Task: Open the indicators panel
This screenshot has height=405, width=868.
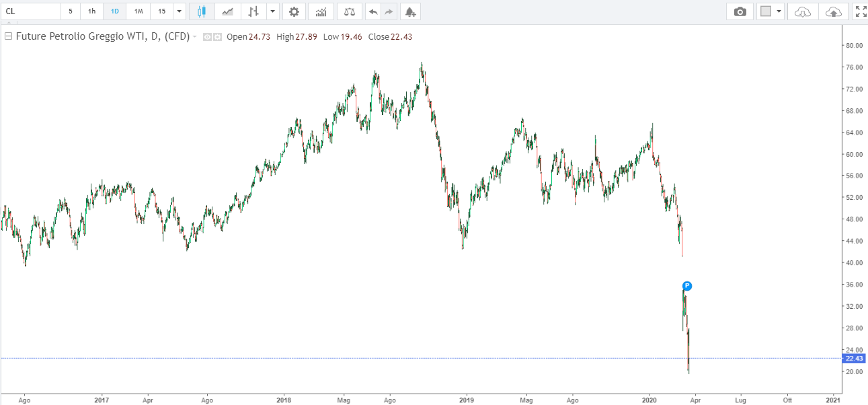Action: [321, 11]
